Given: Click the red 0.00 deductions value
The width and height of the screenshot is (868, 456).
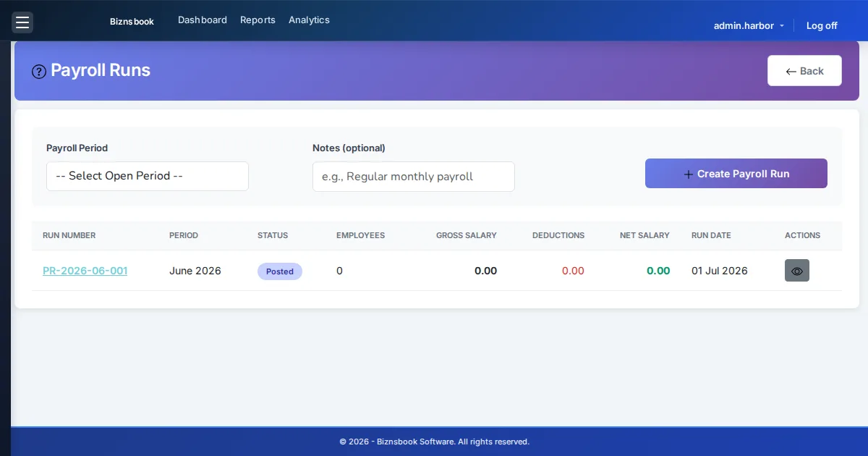Looking at the screenshot, I should (573, 271).
